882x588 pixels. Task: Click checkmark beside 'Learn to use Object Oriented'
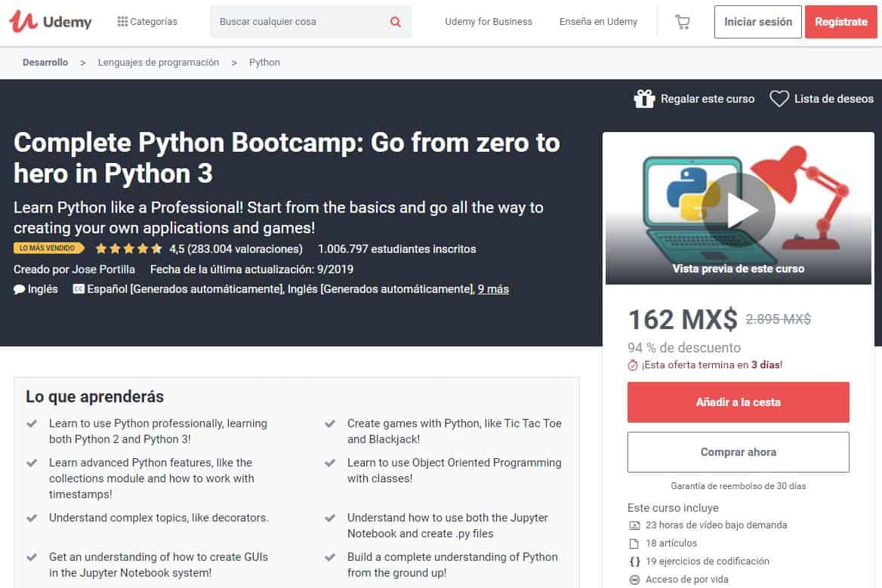click(330, 463)
